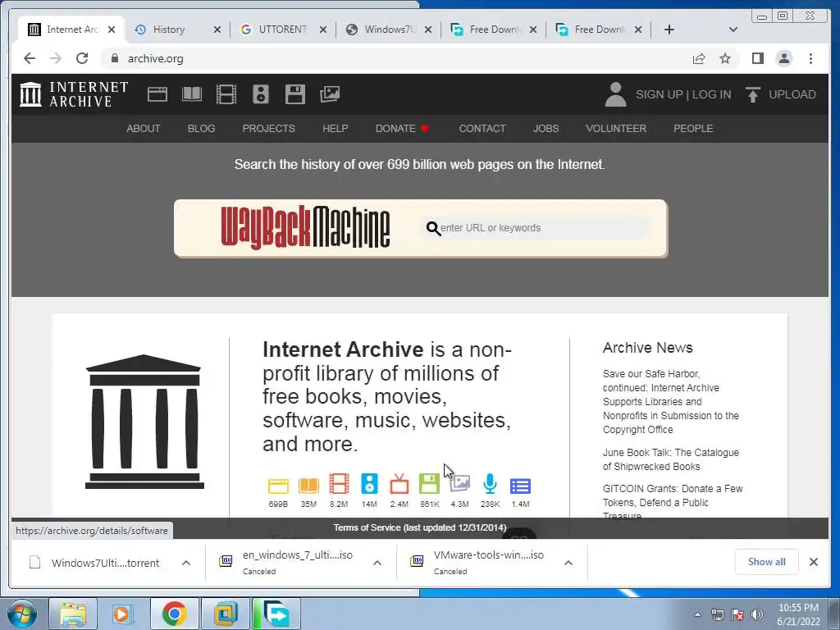840x630 pixels.
Task: Open the 1.4M collections list icon
Action: click(x=520, y=486)
